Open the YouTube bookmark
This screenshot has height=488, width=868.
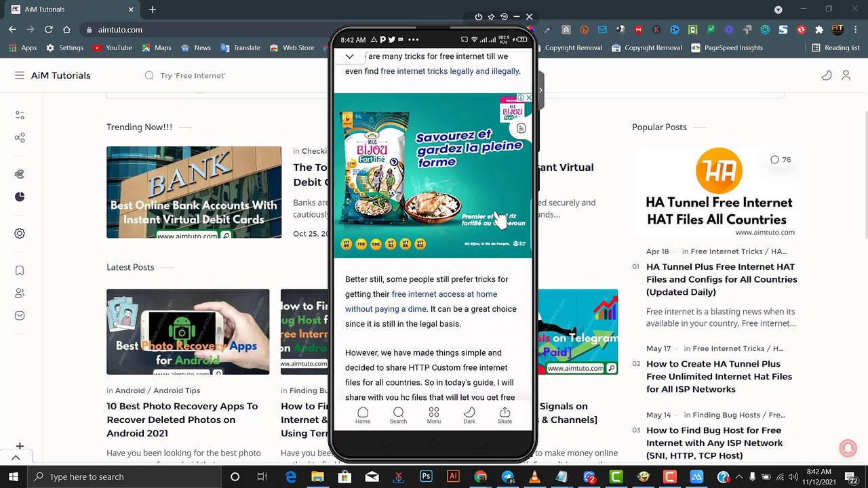pyautogui.click(x=113, y=48)
